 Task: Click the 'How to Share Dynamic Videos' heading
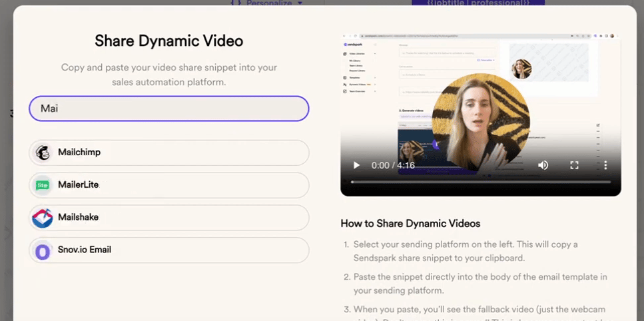pos(410,224)
